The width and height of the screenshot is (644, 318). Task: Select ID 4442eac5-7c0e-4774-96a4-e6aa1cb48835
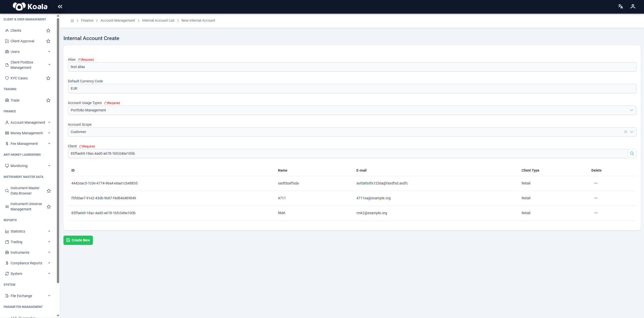pos(104,183)
